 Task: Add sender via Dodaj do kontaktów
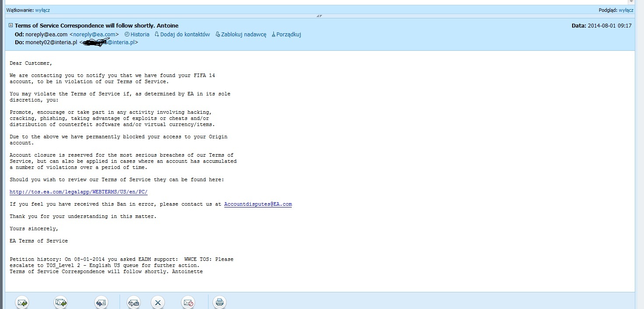185,35
